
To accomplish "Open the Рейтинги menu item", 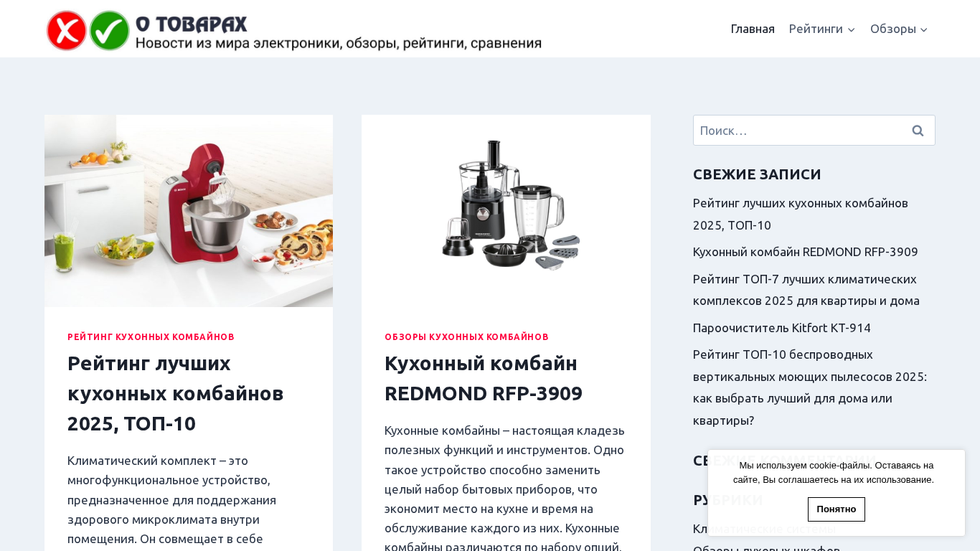I will pyautogui.click(x=816, y=29).
